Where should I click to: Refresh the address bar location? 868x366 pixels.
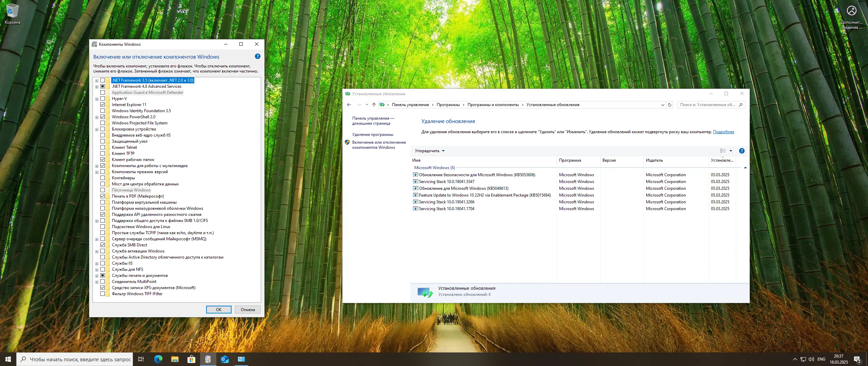coord(670,105)
